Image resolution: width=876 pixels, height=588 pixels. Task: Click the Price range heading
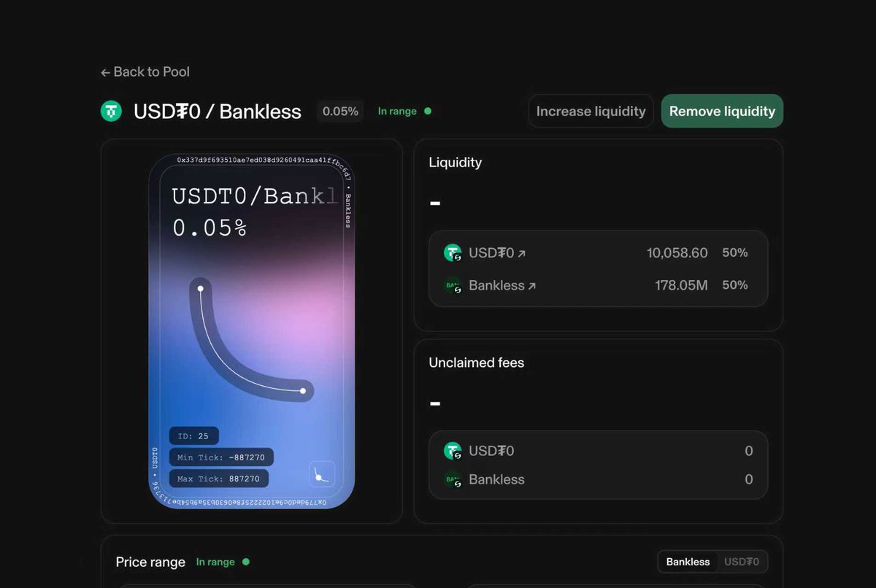(x=150, y=562)
